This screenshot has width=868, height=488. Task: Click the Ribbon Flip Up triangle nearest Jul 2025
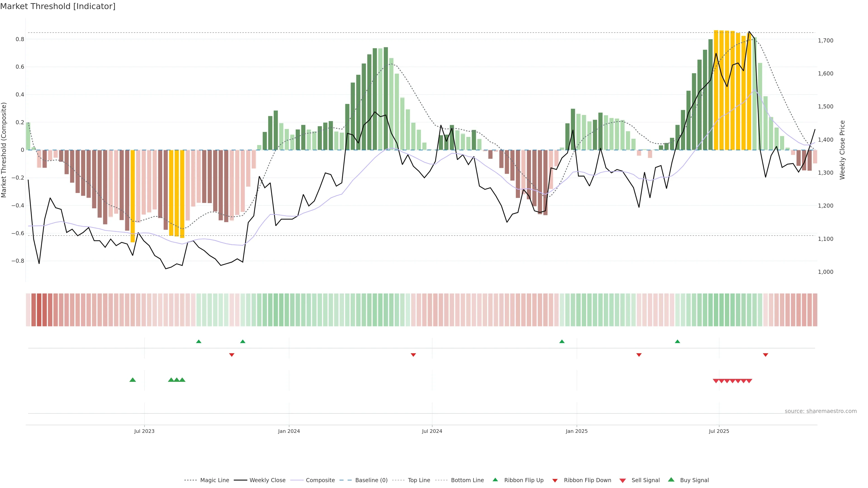point(677,342)
